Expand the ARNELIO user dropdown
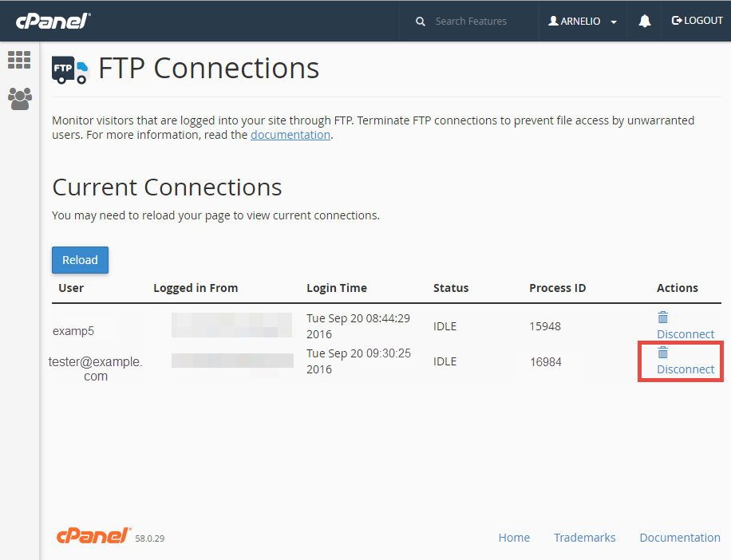The image size is (731, 560). point(583,22)
